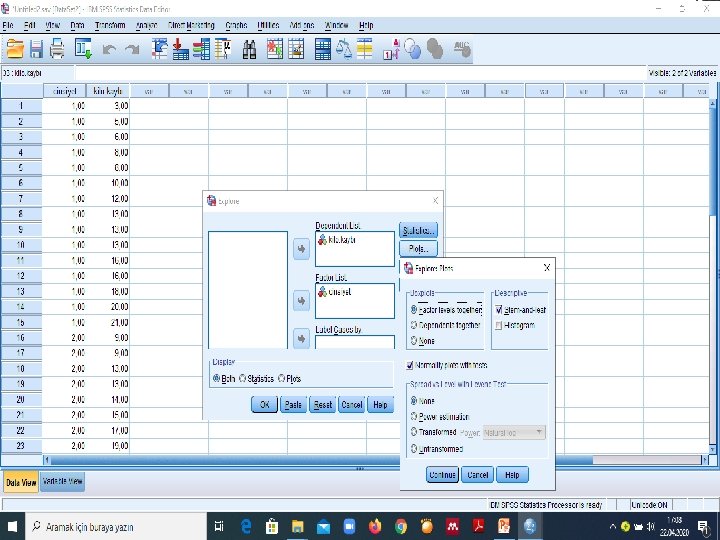
Task: Print using the printer toolbar icon
Action: (x=57, y=49)
